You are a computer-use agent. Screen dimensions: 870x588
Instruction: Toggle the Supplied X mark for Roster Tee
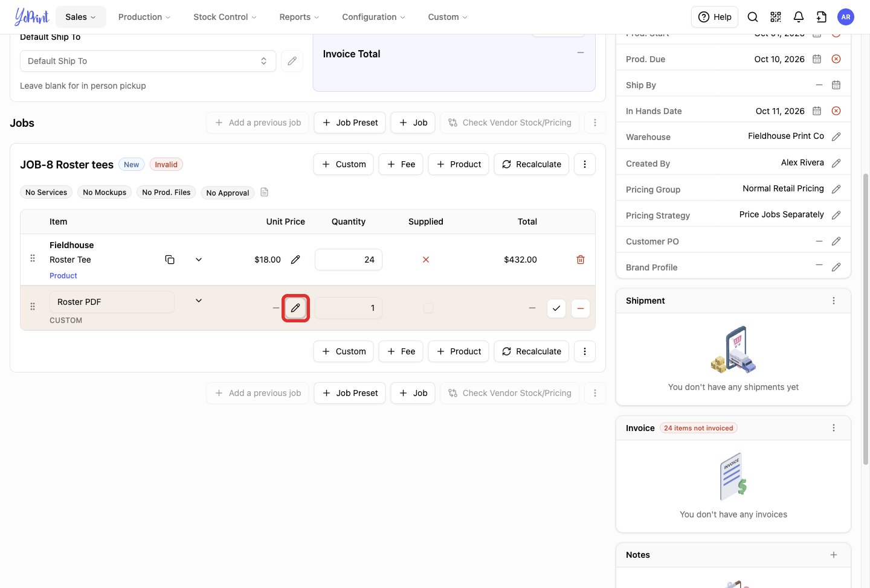click(x=426, y=260)
